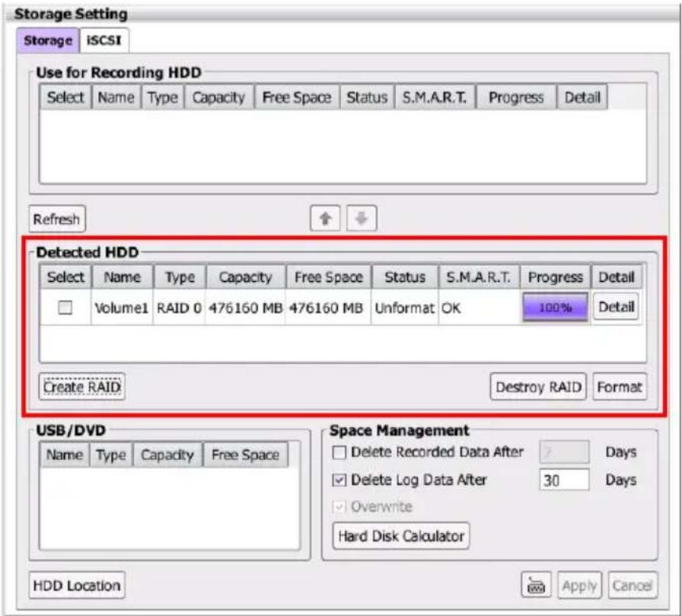
Task: Click Select header in Use for Recording HDD
Action: 65,97
